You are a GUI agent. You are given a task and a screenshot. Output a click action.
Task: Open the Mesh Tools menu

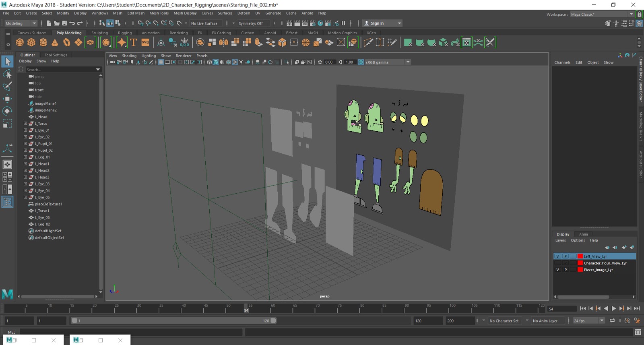pyautogui.click(x=159, y=13)
